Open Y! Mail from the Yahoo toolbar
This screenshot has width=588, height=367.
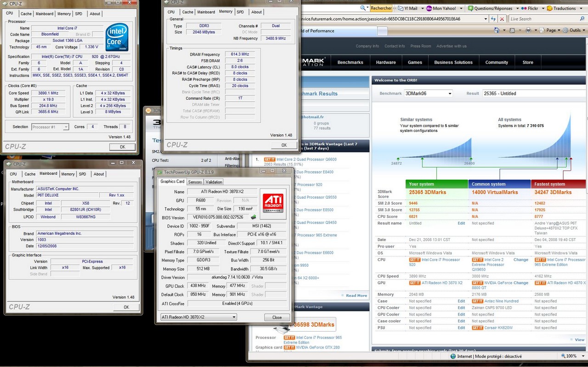tap(407, 8)
